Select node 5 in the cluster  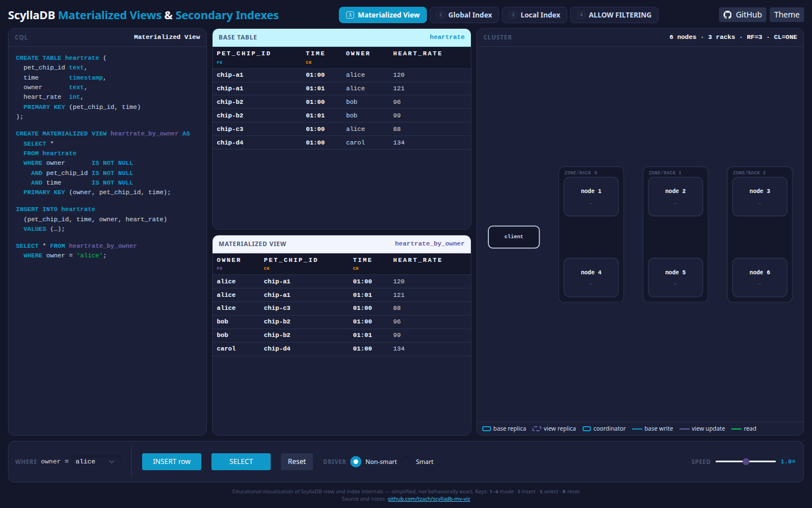pos(676,278)
